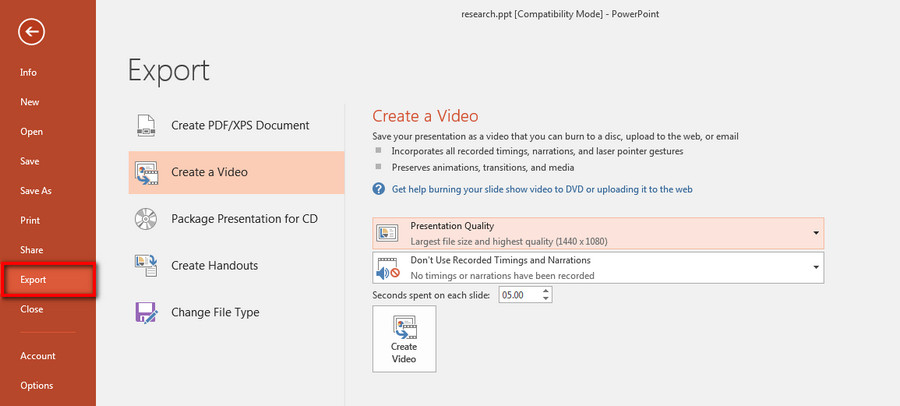The width and height of the screenshot is (900, 406).
Task: Click the Change File Type floppy icon
Action: coord(145,312)
